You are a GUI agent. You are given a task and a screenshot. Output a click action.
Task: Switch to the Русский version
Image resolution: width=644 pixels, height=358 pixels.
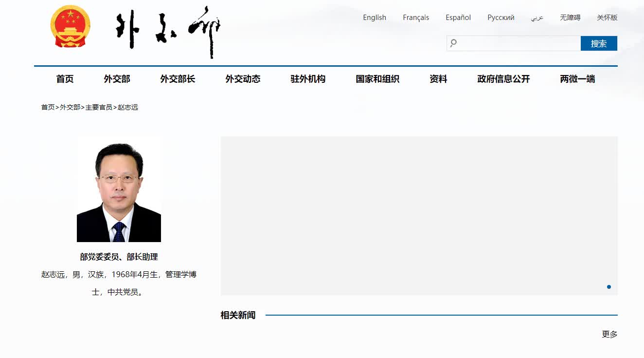pyautogui.click(x=501, y=18)
